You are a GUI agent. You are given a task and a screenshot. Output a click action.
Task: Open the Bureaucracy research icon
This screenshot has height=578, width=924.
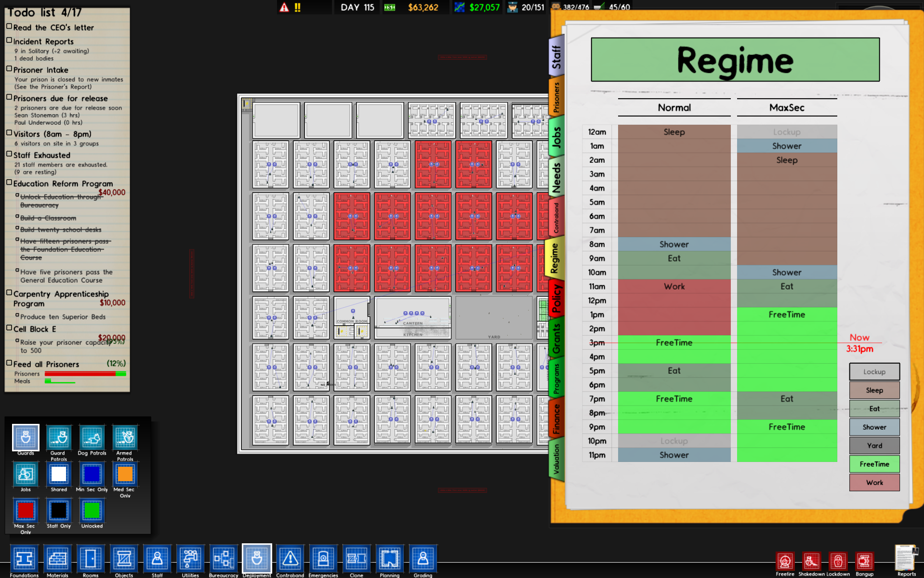point(224,559)
